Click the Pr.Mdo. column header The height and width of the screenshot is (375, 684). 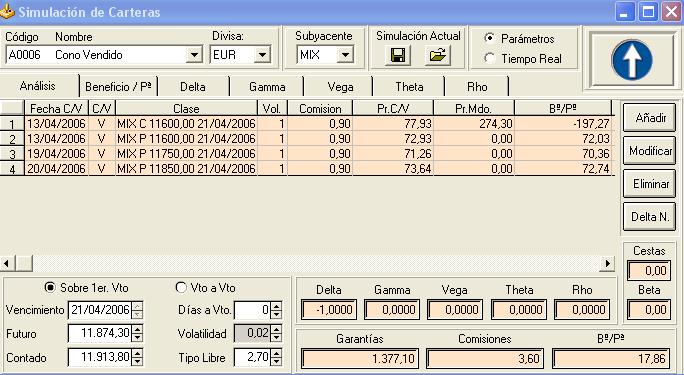pyautogui.click(x=474, y=109)
